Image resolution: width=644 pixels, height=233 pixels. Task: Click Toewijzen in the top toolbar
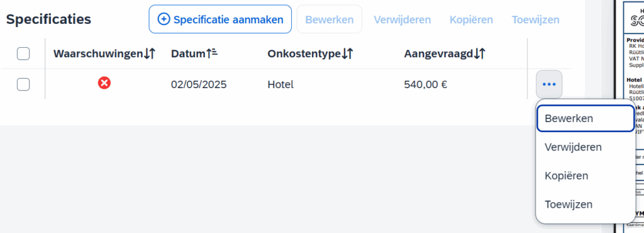[535, 20]
